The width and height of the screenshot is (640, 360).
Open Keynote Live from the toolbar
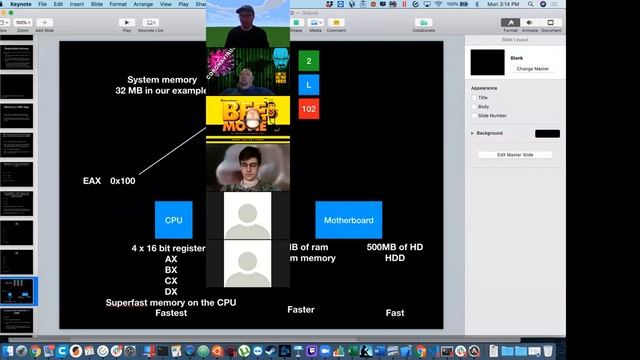pyautogui.click(x=150, y=22)
